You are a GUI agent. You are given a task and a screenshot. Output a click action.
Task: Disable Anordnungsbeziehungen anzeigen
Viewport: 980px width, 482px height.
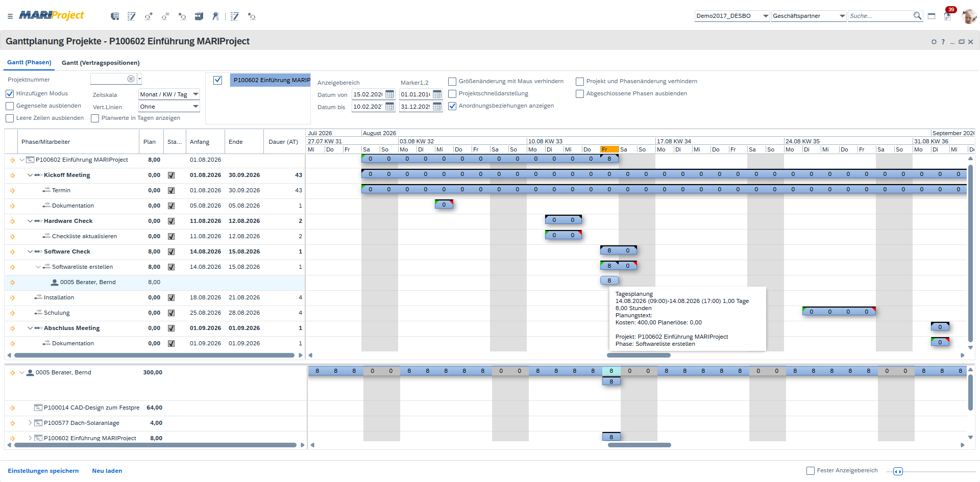452,106
